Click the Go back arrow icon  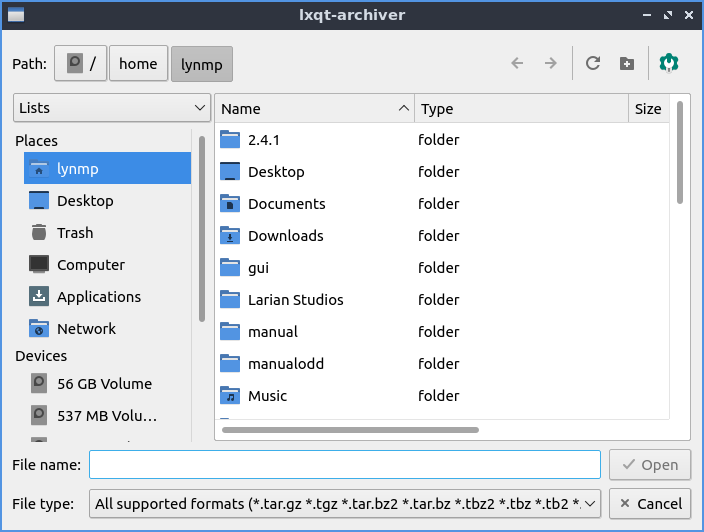pyautogui.click(x=517, y=63)
